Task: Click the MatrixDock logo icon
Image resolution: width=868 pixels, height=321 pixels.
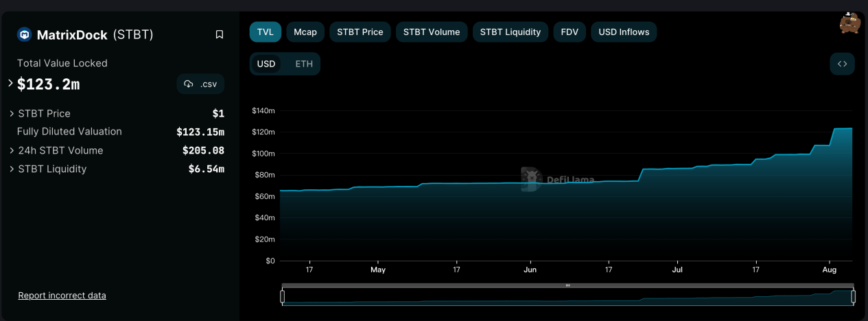Action: point(25,34)
